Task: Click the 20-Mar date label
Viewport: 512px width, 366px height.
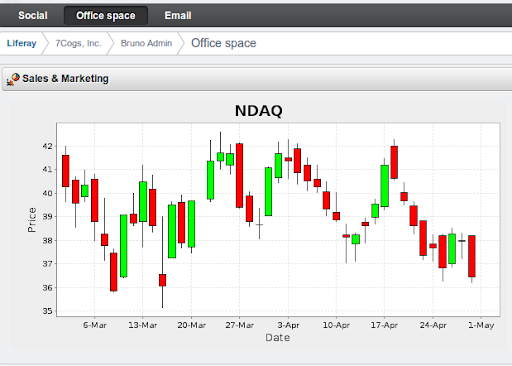Action: pos(191,325)
